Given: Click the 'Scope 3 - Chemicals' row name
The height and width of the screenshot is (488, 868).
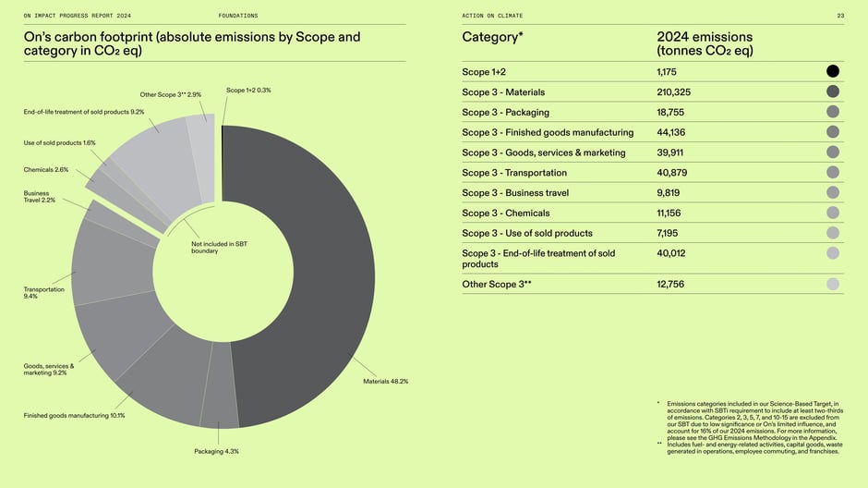Looking at the screenshot, I should [506, 213].
